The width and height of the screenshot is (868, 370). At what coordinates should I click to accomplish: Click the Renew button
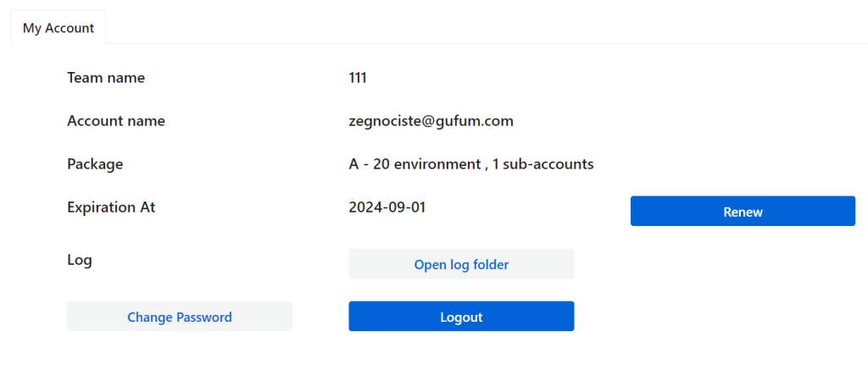pyautogui.click(x=743, y=212)
